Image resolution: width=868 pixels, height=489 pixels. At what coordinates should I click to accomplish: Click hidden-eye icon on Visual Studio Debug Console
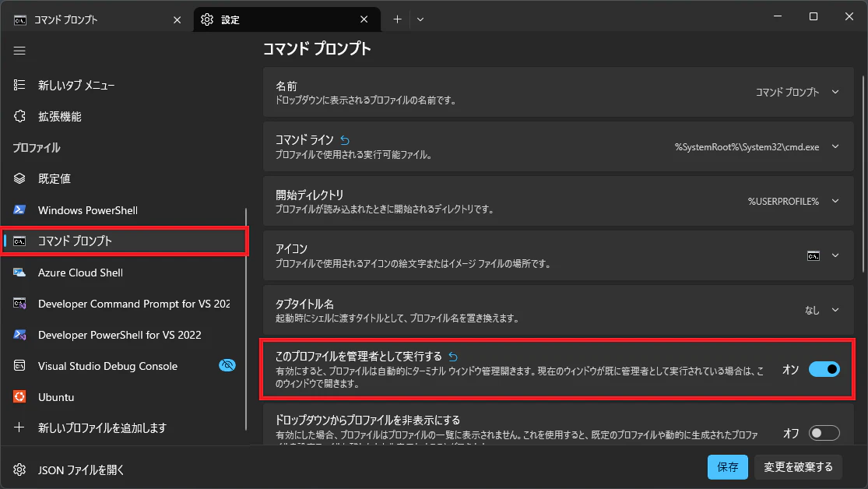tap(227, 365)
